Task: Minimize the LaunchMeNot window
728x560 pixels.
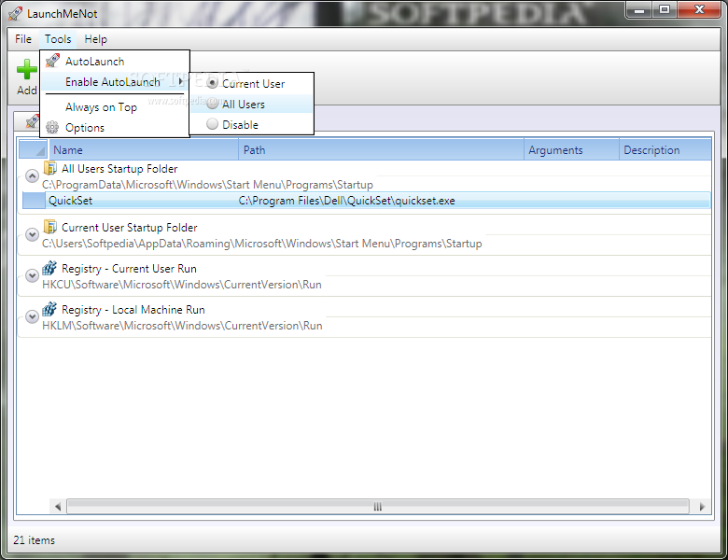Action: click(639, 9)
